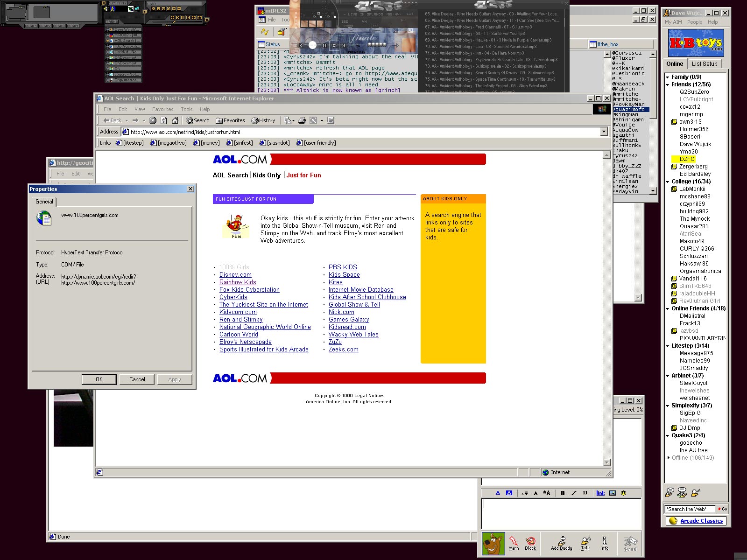Click the Search the Web input field

(690, 509)
